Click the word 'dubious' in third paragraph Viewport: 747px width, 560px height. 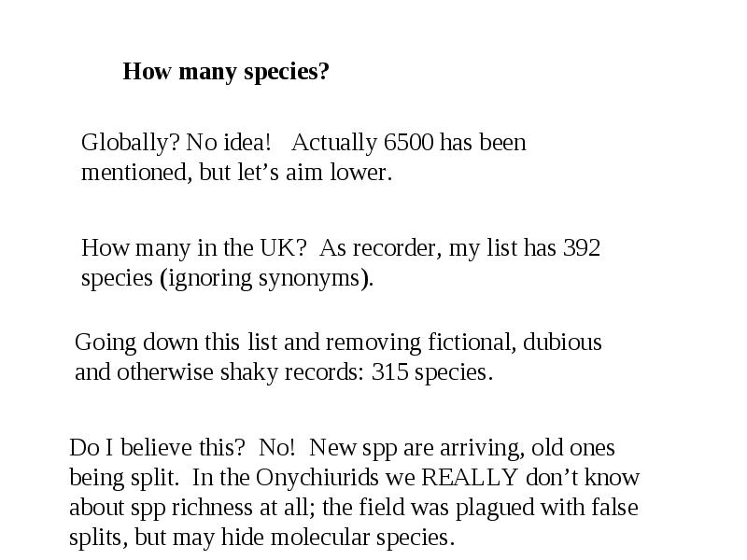562,343
